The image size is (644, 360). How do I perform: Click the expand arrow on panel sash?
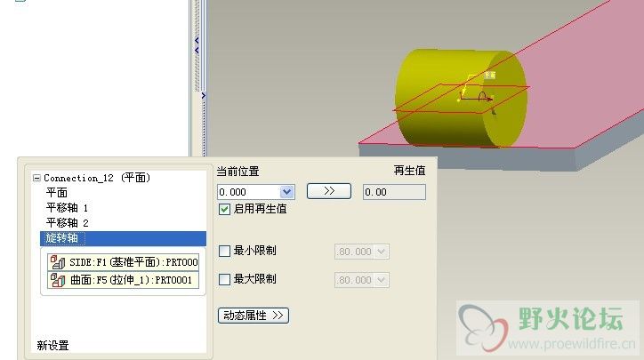pos(204,95)
